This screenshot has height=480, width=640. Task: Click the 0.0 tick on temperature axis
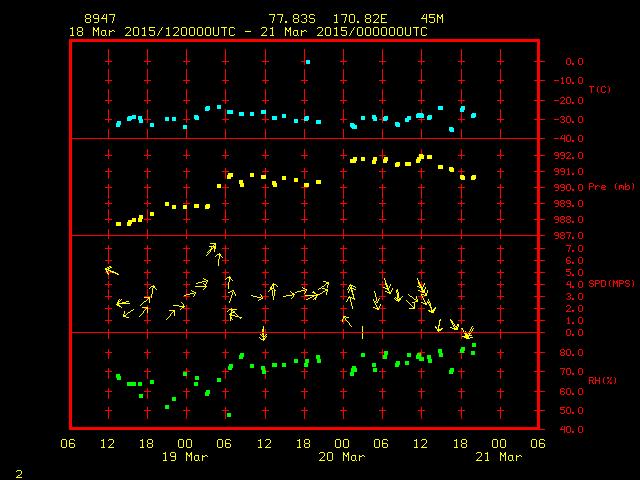coord(574,62)
